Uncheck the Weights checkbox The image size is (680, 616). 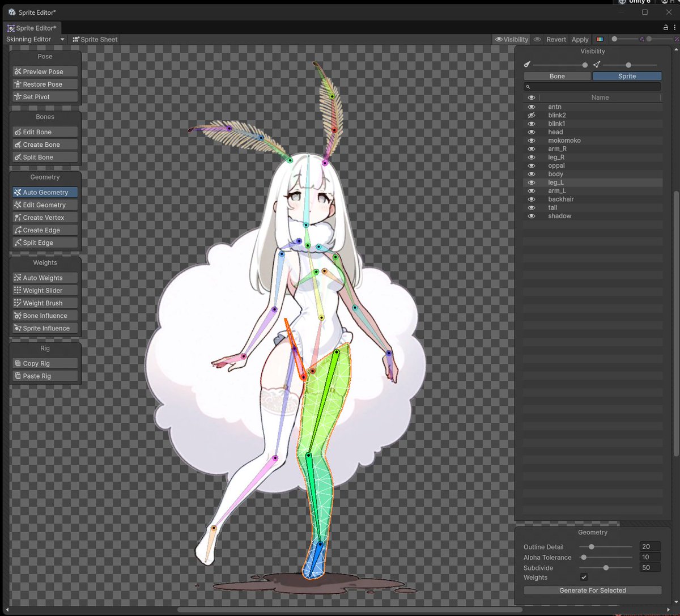click(584, 577)
